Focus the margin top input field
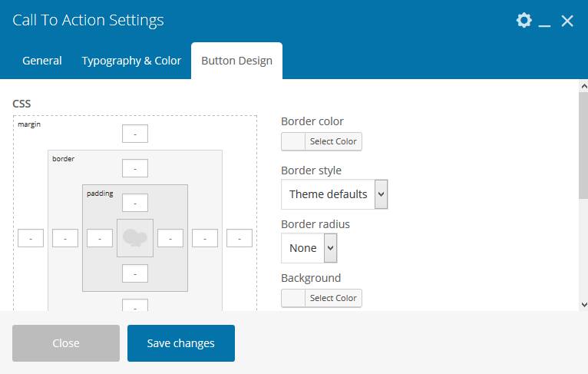Image resolution: width=588 pixels, height=374 pixels. click(135, 134)
